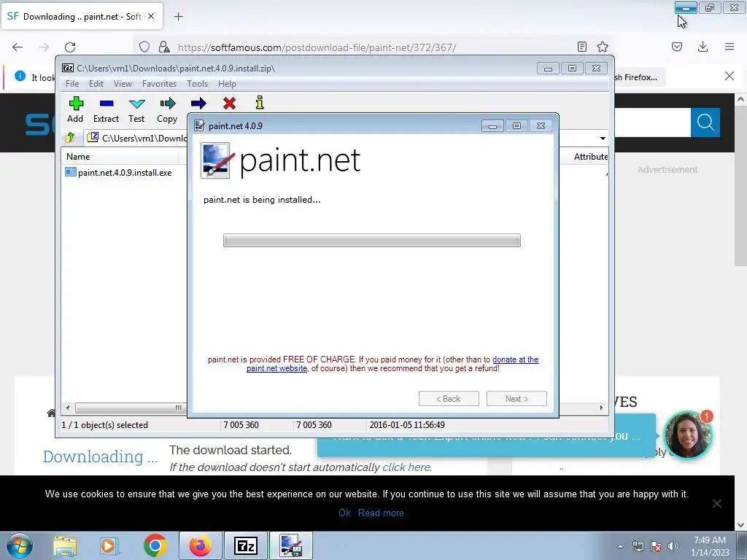This screenshot has width=747, height=560.
Task: Open a new Firefox tab with plus button
Action: pos(178,17)
